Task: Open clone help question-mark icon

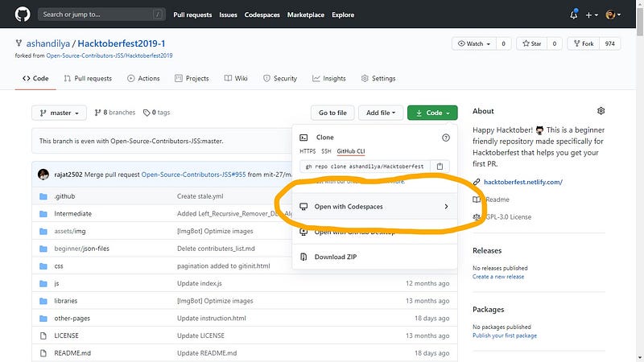Action: point(446,138)
